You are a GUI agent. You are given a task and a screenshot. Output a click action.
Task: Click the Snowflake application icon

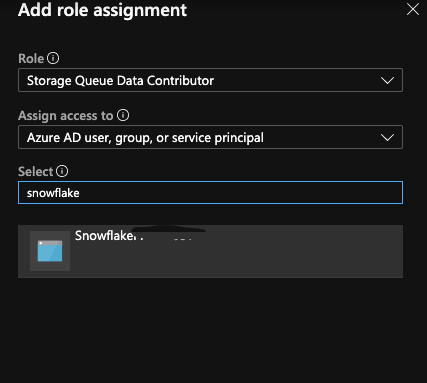50,251
